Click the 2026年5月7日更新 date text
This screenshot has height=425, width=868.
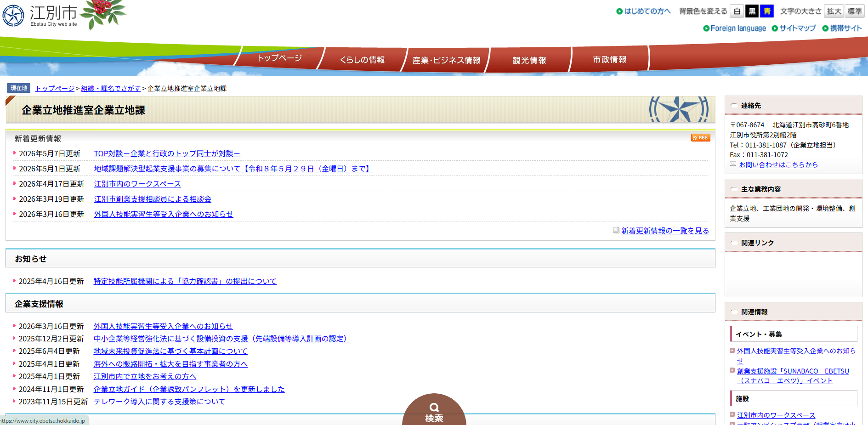click(x=50, y=153)
